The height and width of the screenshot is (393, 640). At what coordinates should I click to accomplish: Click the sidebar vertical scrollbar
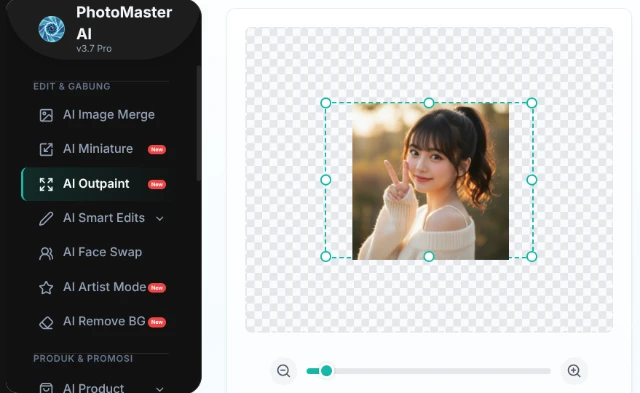pyautogui.click(x=199, y=123)
